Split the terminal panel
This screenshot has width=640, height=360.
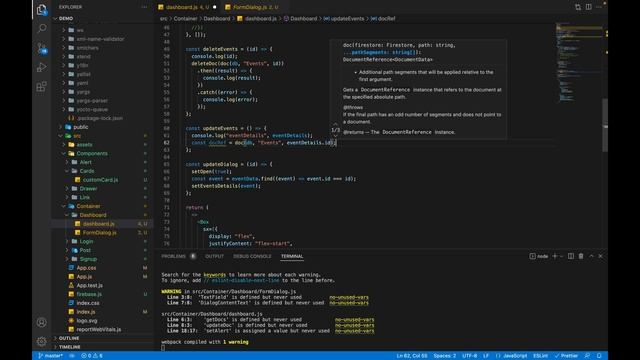(571, 256)
